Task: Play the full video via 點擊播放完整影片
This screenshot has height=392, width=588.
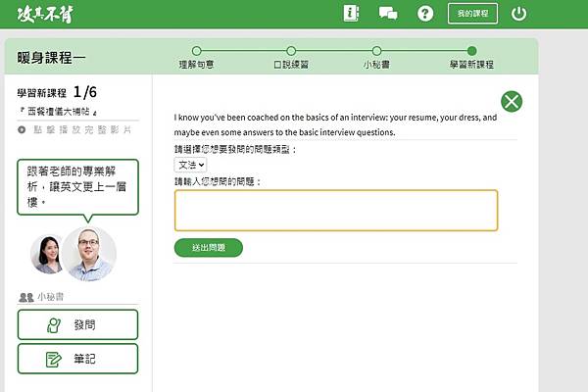Action: (74, 129)
